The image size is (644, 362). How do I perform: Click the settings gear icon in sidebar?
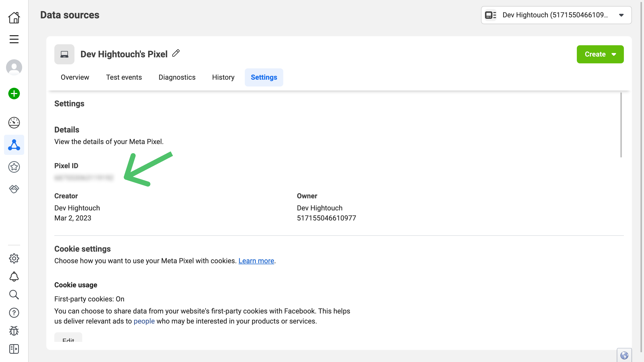14,259
